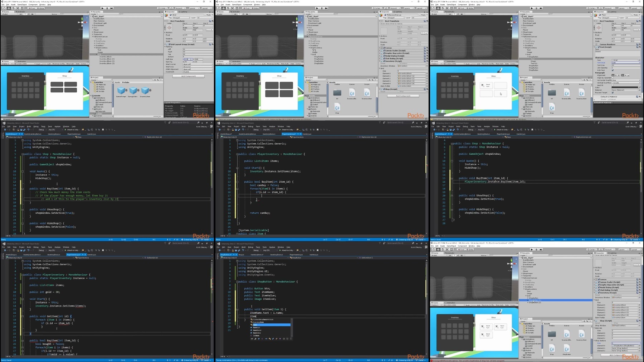
Task: Open Child Alignment dropdown in Grid Layout Group
Action: coord(198,69)
